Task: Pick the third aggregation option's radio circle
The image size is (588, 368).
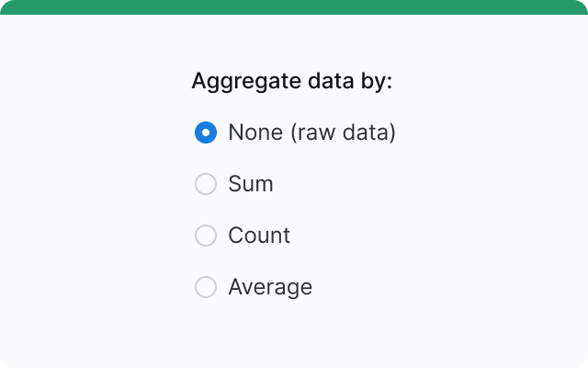Action: (206, 236)
